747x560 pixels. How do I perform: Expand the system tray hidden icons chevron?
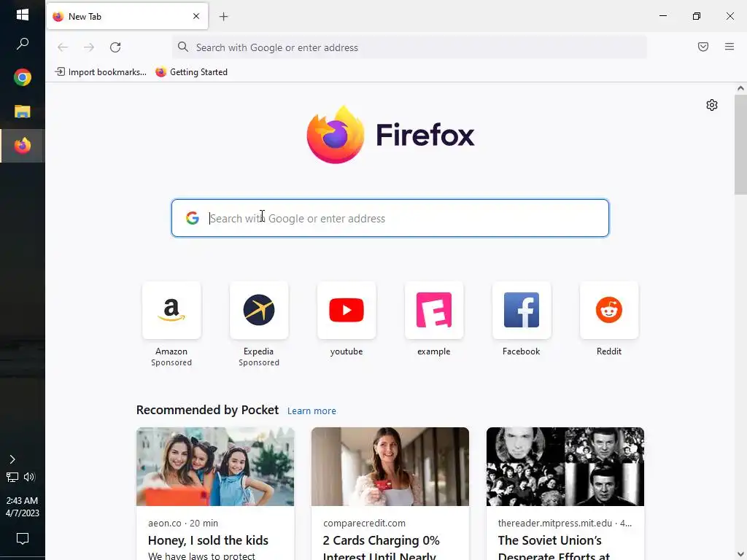coord(12,459)
